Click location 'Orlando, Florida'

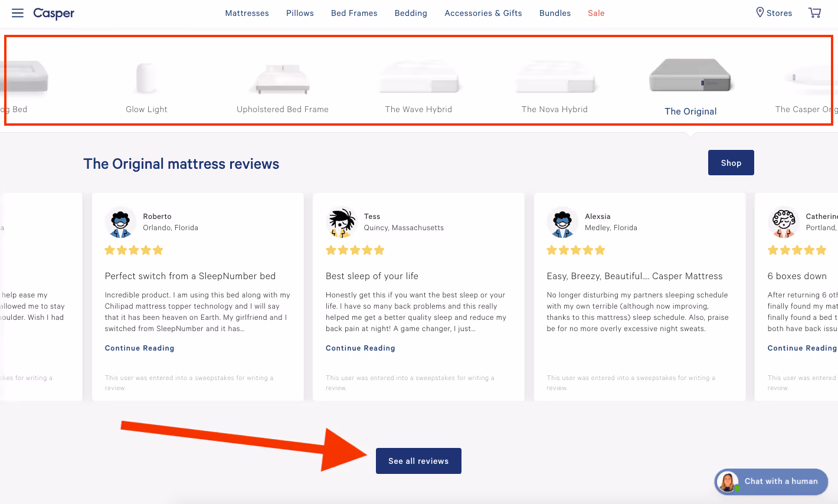pyautogui.click(x=171, y=228)
